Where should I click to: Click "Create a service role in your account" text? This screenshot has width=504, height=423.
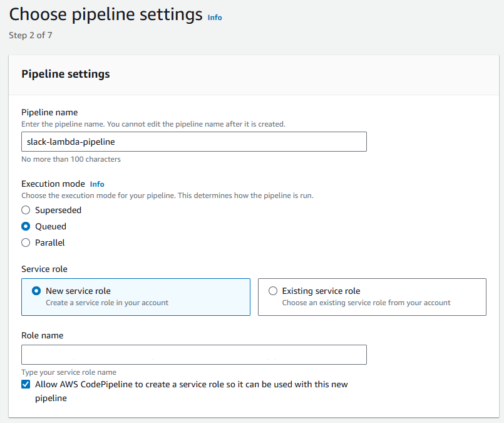pyautogui.click(x=107, y=303)
